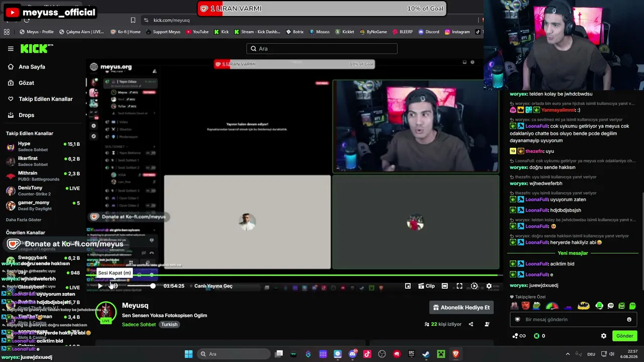
Task: Open the Ko-fi | Home bookmark
Action: (126, 32)
